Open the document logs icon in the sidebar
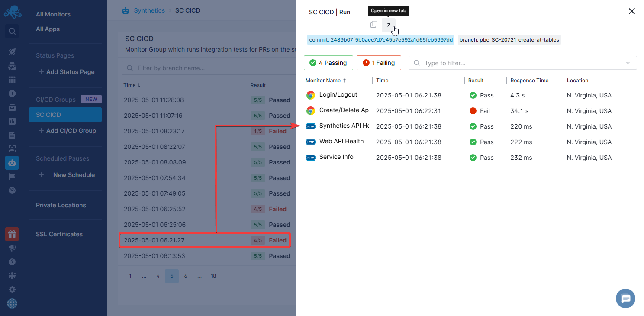 coord(12,135)
